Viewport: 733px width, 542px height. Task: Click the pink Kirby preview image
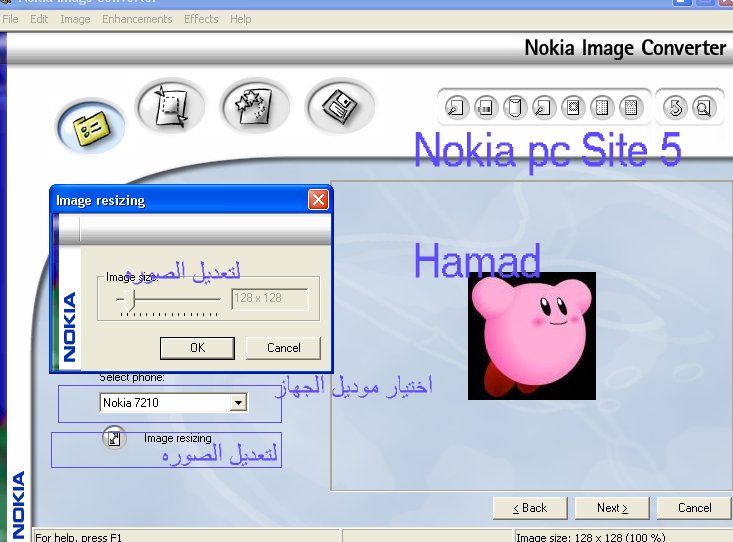tap(532, 336)
